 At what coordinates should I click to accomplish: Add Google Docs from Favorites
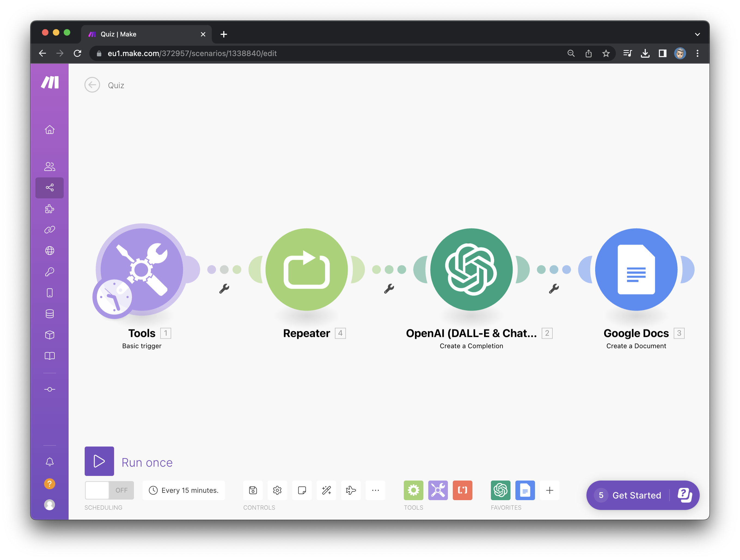click(x=525, y=490)
